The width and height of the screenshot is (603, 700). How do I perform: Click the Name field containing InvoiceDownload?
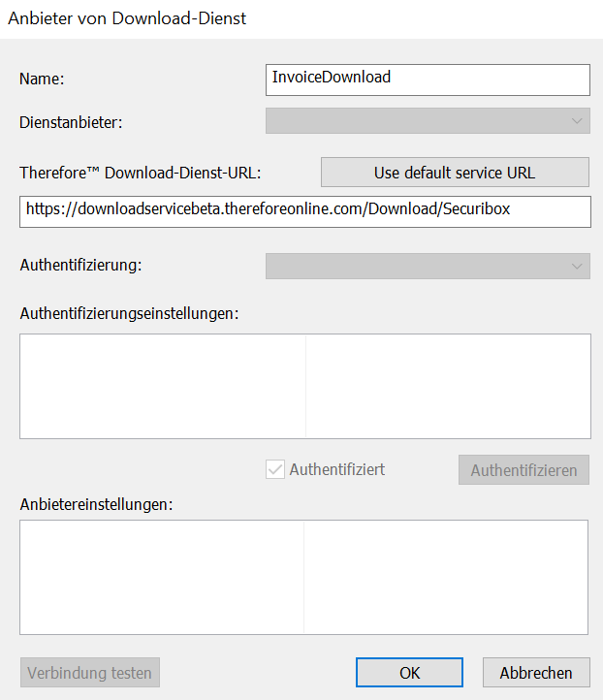[428, 80]
